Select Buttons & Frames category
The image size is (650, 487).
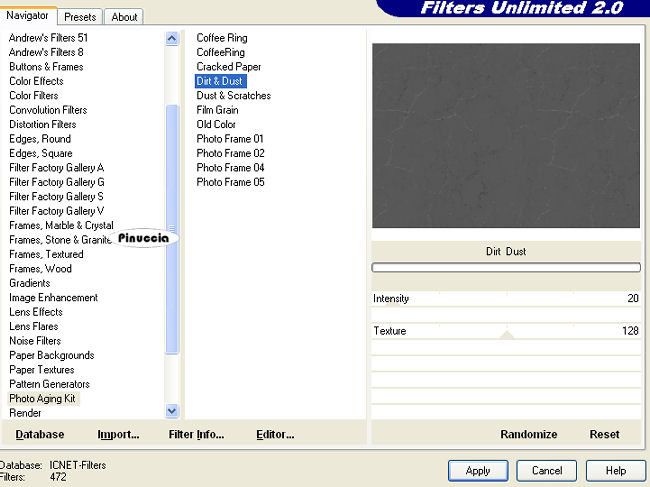tap(46, 67)
